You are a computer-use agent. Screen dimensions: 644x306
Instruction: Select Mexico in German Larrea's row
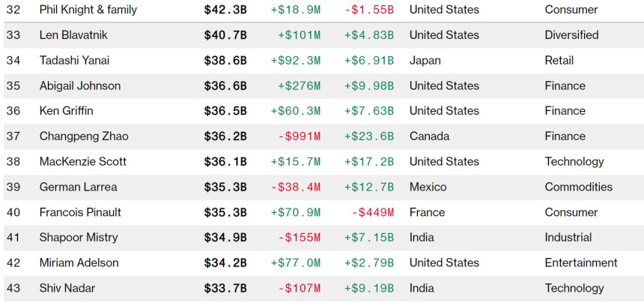(428, 187)
